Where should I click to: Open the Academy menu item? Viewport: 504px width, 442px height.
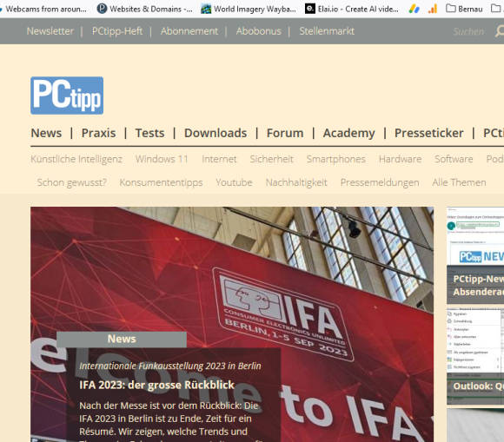[348, 133]
